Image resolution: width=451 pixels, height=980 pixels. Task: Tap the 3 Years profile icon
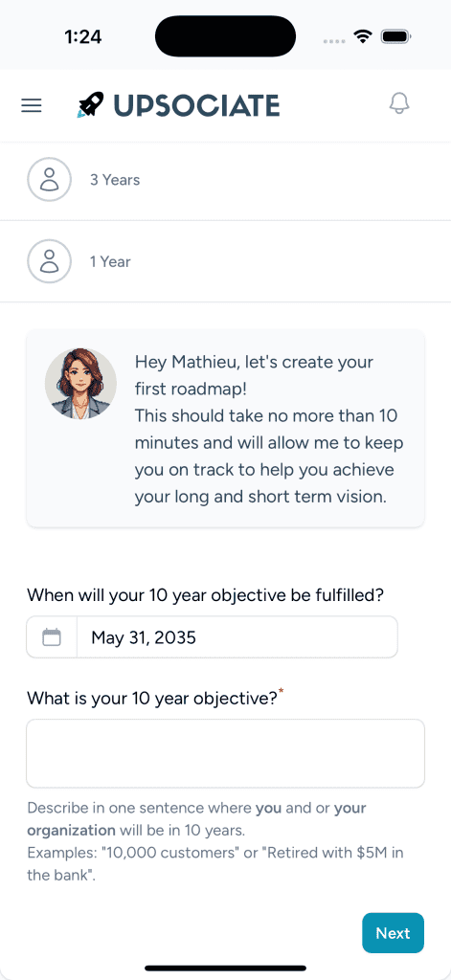coord(49,180)
